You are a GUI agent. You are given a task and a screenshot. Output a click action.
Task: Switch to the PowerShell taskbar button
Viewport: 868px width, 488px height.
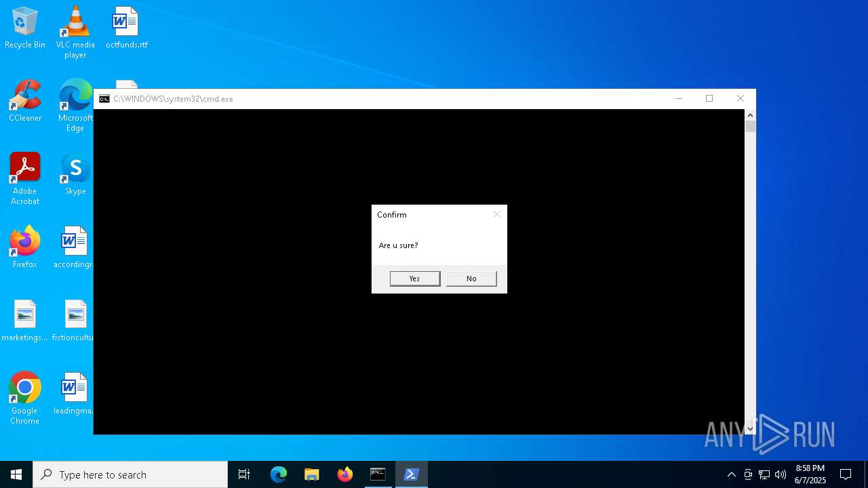point(411,474)
